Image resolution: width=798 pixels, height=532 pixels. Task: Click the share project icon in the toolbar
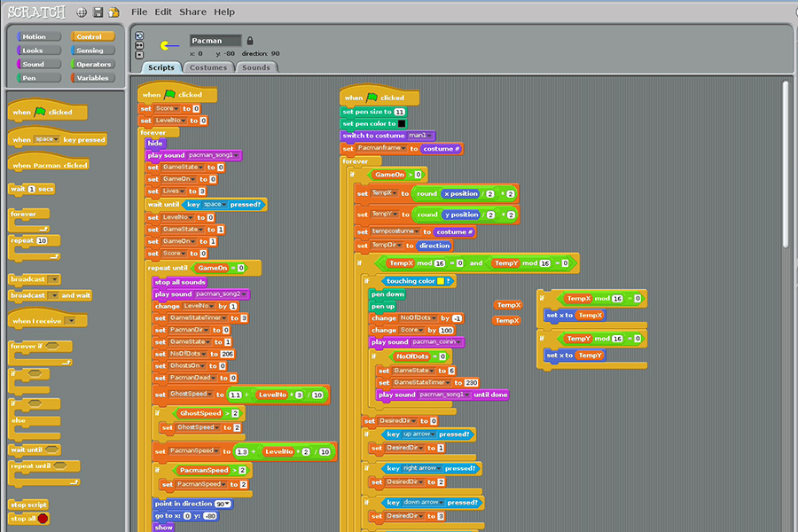(x=114, y=12)
